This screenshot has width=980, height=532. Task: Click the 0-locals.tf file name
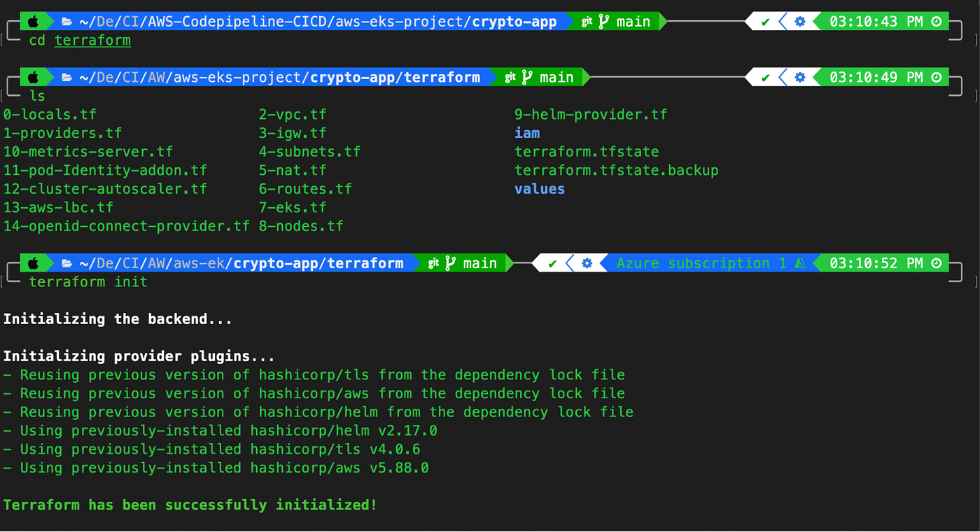point(50,115)
